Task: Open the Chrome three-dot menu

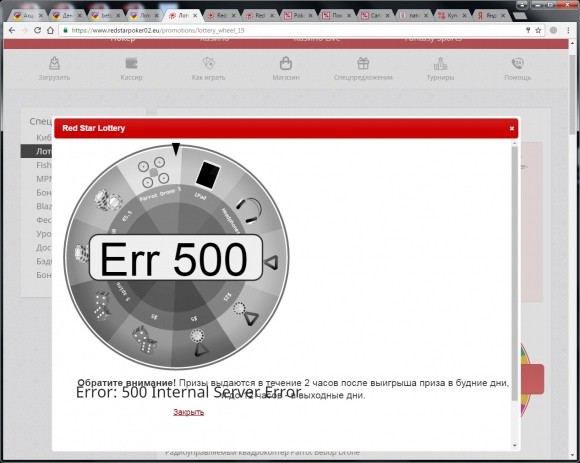Action: [x=568, y=30]
